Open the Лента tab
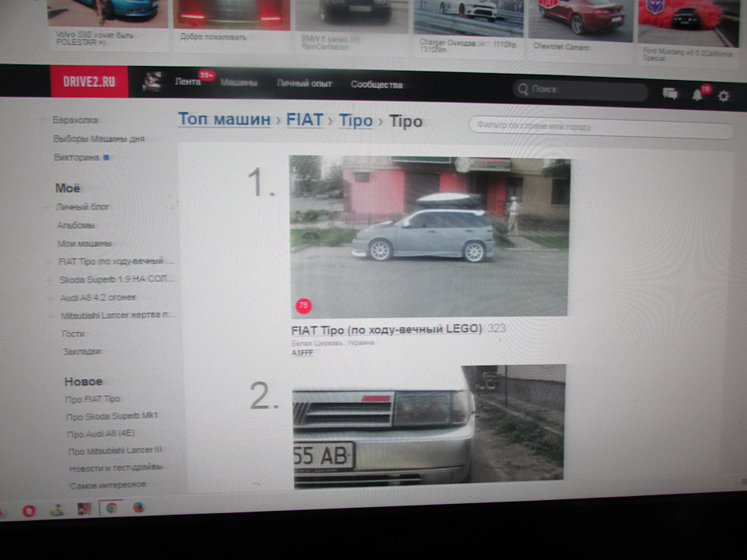The height and width of the screenshot is (560, 747). click(188, 82)
